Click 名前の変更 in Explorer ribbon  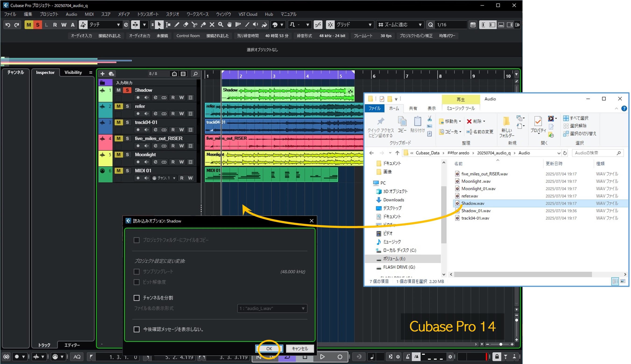coord(480,131)
